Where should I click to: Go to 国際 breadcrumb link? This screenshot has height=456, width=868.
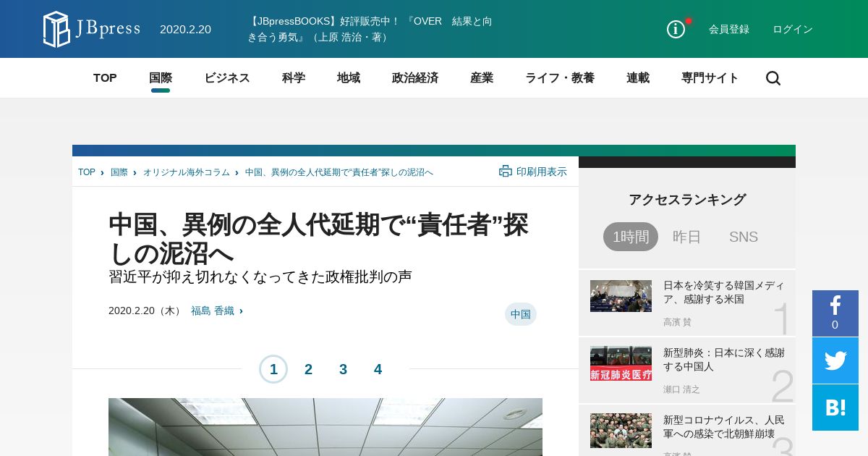pyautogui.click(x=119, y=172)
